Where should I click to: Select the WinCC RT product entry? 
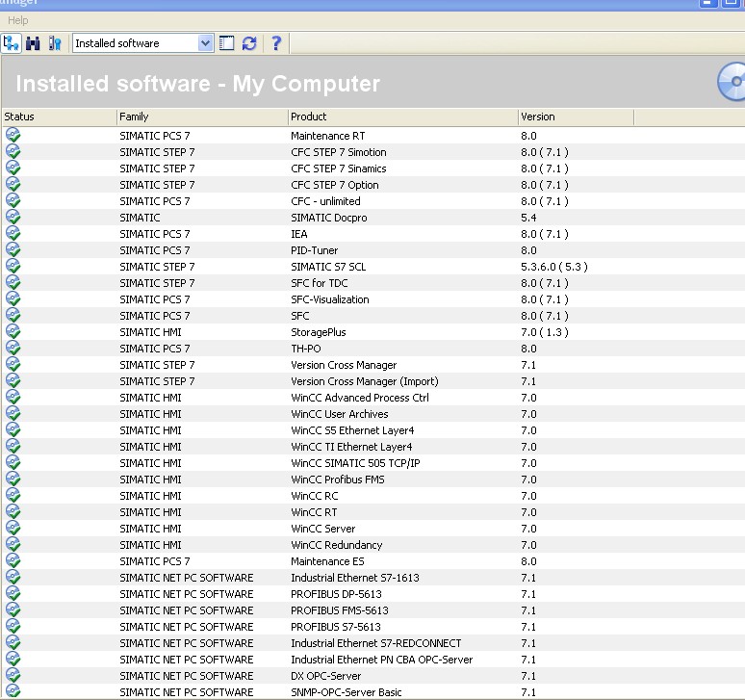(x=314, y=512)
